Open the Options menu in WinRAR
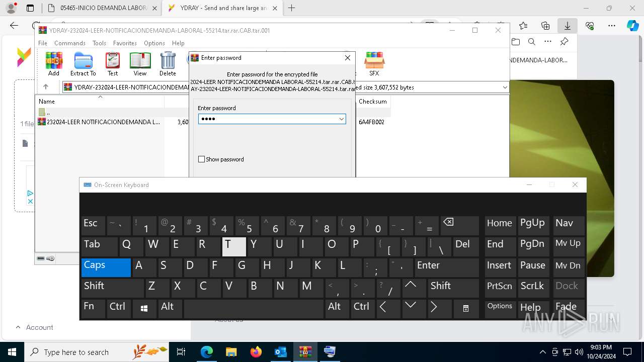The width and height of the screenshot is (644, 362). [154, 43]
